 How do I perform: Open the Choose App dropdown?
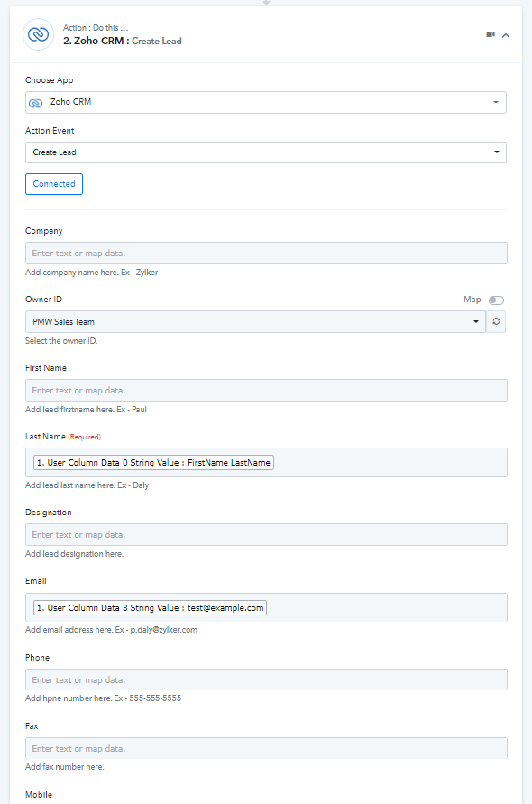click(x=265, y=102)
